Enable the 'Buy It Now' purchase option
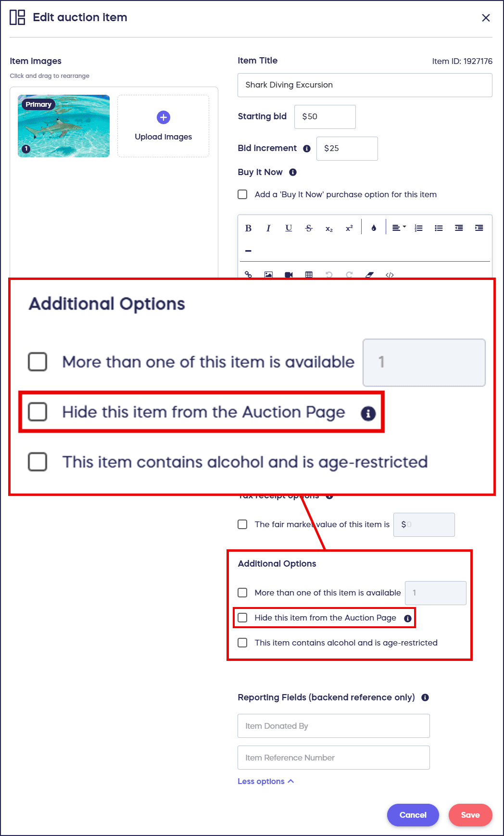This screenshot has width=504, height=836. [x=243, y=194]
